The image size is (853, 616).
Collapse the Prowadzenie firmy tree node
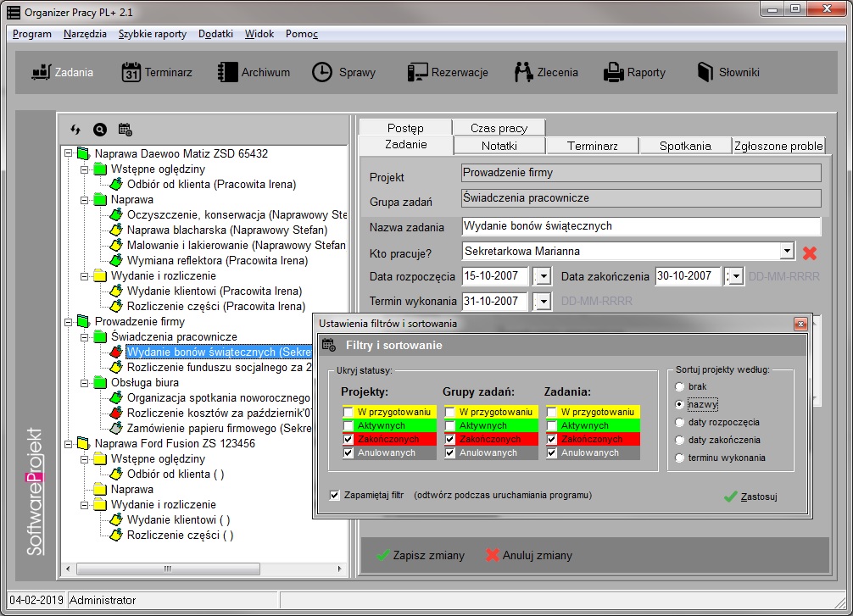[69, 321]
